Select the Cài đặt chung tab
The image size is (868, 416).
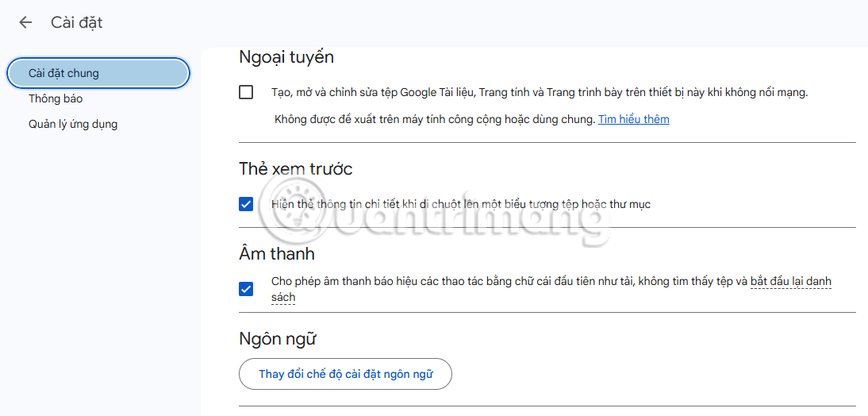click(x=98, y=73)
